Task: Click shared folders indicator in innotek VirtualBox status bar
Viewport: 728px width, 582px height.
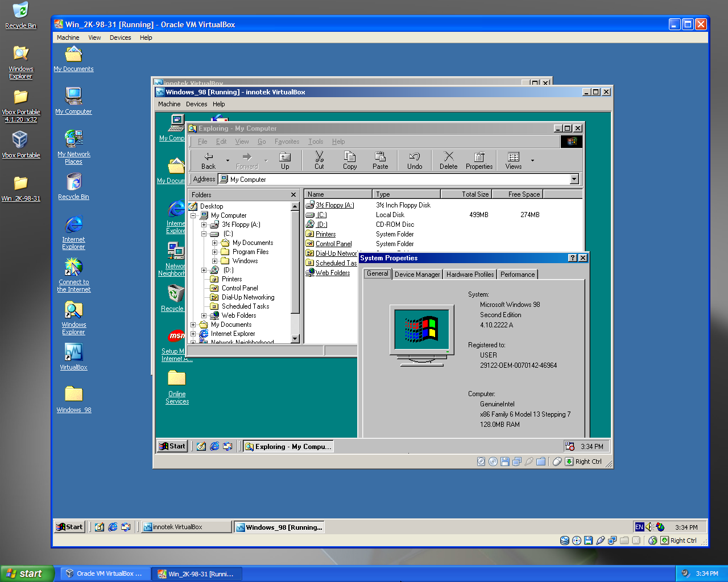Action: tap(541, 462)
